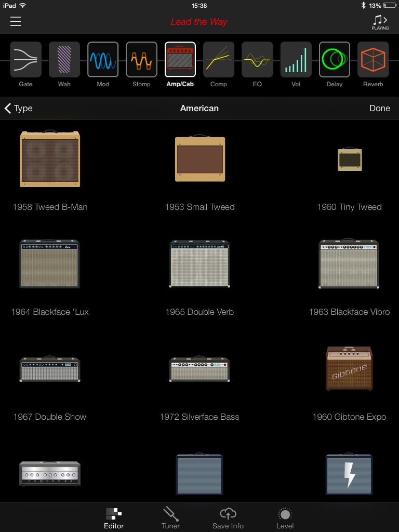Image resolution: width=399 pixels, height=532 pixels.
Task: Select the Vol effect block
Action: (296, 60)
